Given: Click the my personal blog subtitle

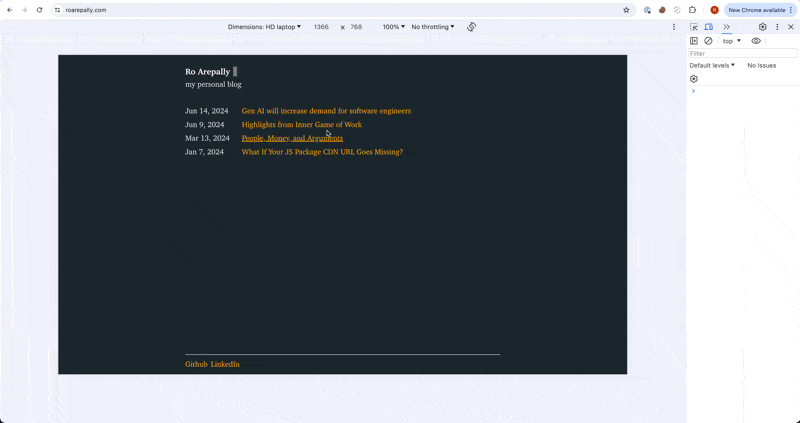Looking at the screenshot, I should (213, 85).
